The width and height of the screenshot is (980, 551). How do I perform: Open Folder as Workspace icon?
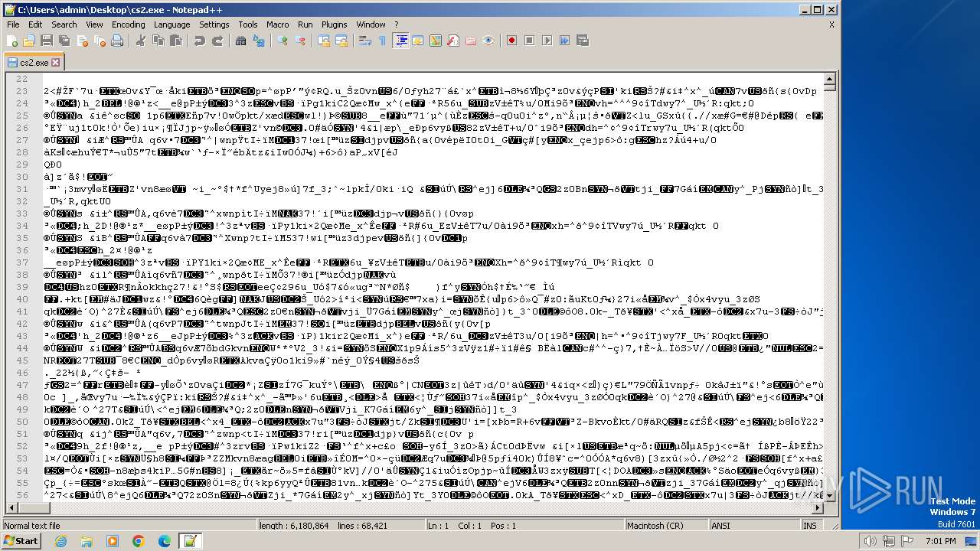pos(471,41)
